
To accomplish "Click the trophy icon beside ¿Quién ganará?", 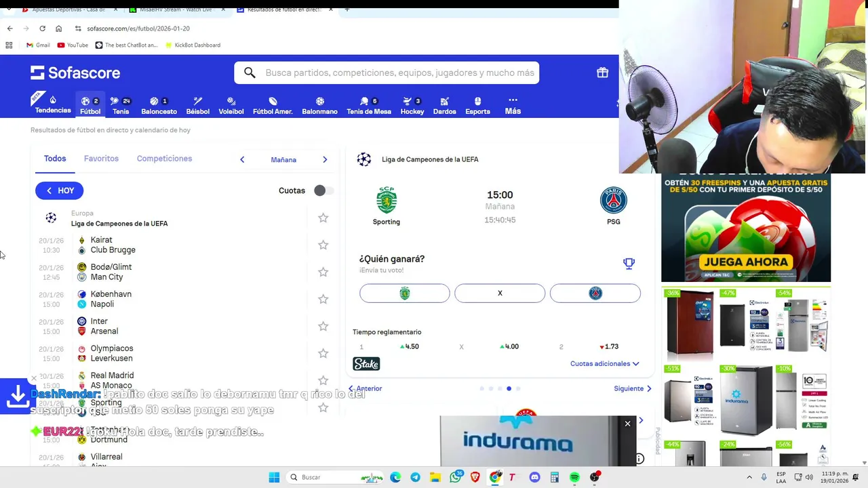I will click(x=629, y=263).
